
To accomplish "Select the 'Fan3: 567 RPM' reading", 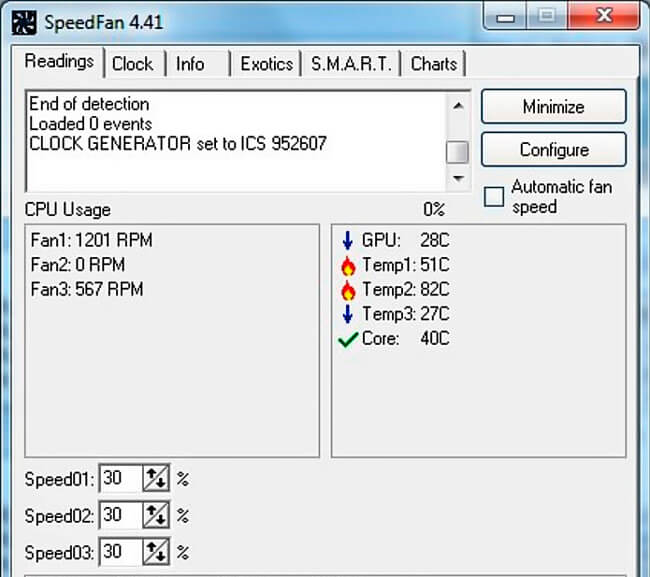I will coord(87,289).
